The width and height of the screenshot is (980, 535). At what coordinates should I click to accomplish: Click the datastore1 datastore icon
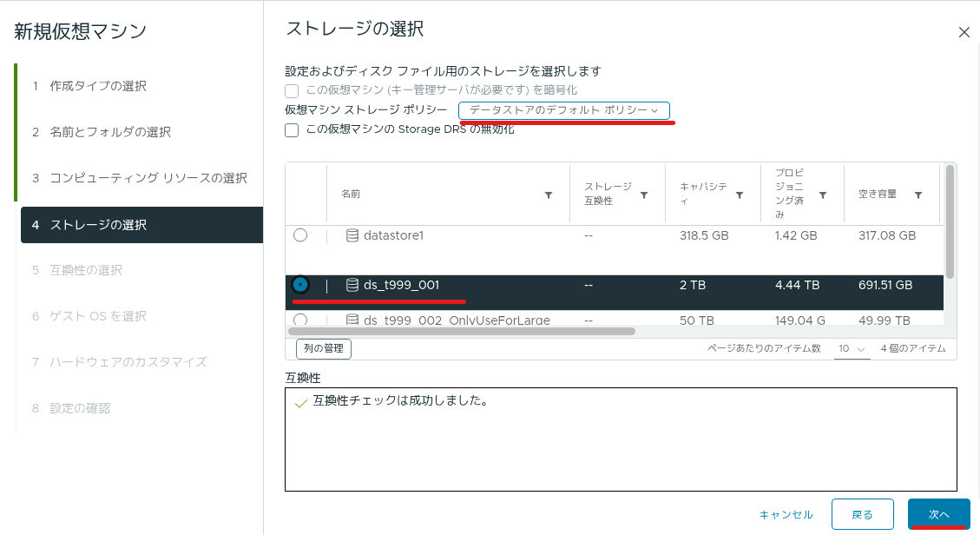click(x=352, y=235)
